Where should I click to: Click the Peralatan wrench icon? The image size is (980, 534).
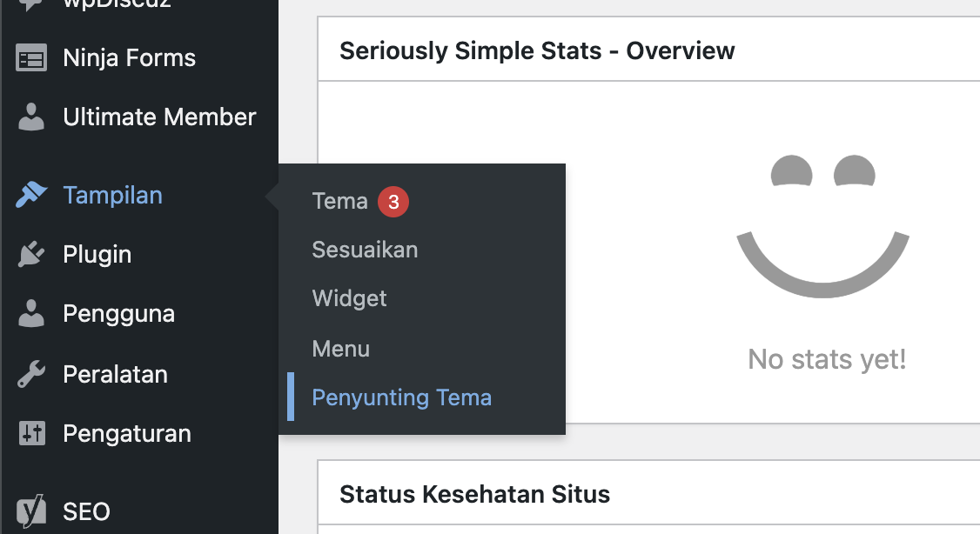[32, 375]
